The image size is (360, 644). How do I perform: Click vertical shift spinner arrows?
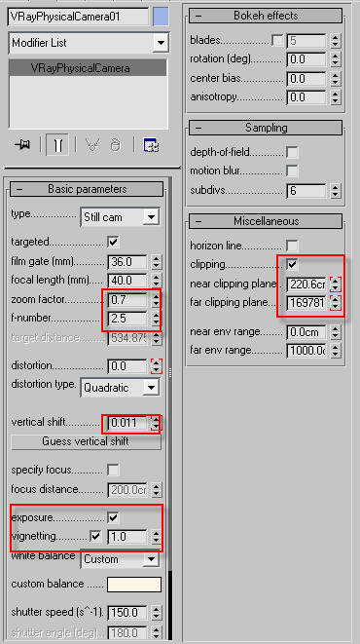[157, 423]
